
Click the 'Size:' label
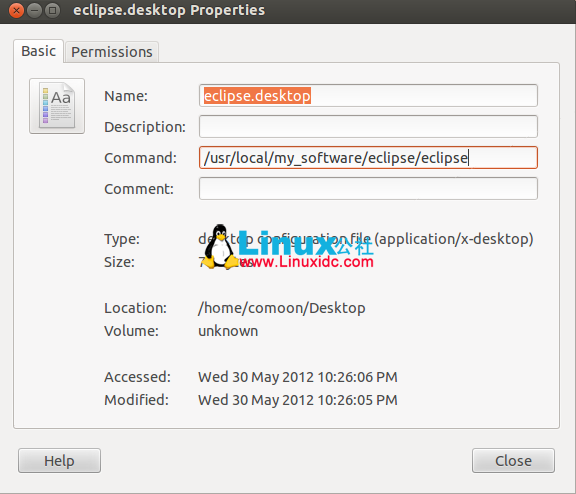tap(119, 262)
